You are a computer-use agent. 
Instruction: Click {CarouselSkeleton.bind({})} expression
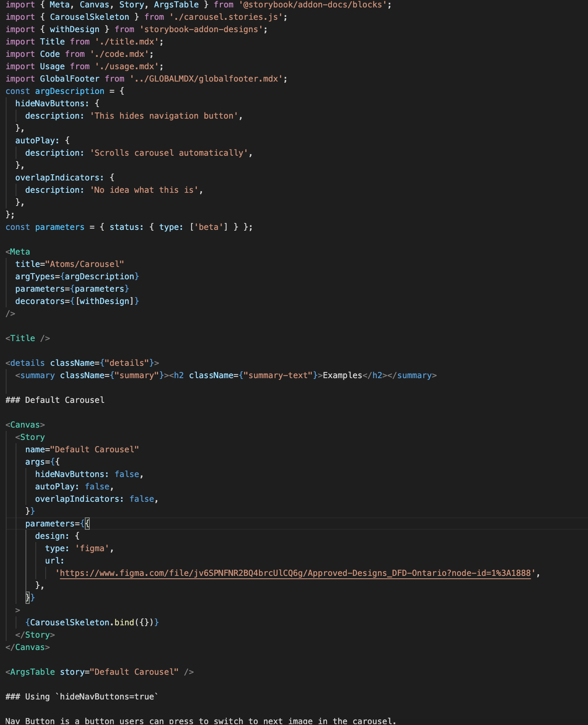[x=92, y=622]
